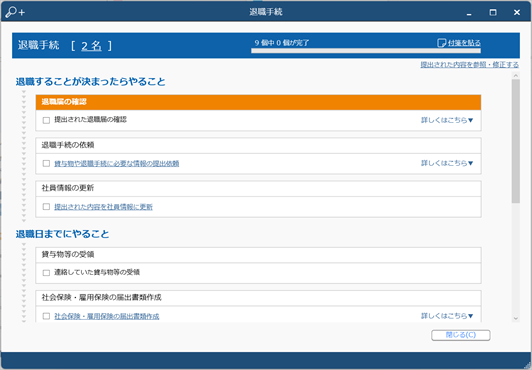Expand 詳しくはこちら for 退職手続の依頼
532x370 pixels.
coord(447,163)
